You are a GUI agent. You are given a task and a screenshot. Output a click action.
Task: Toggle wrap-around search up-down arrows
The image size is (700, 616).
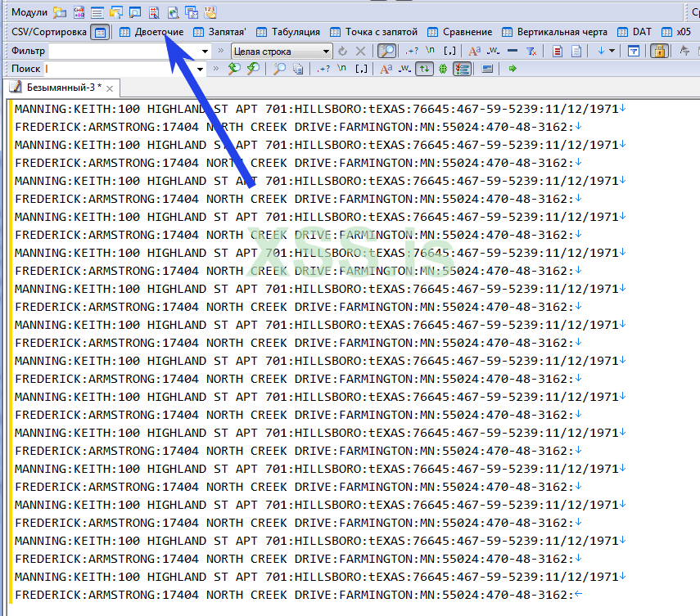tap(424, 69)
